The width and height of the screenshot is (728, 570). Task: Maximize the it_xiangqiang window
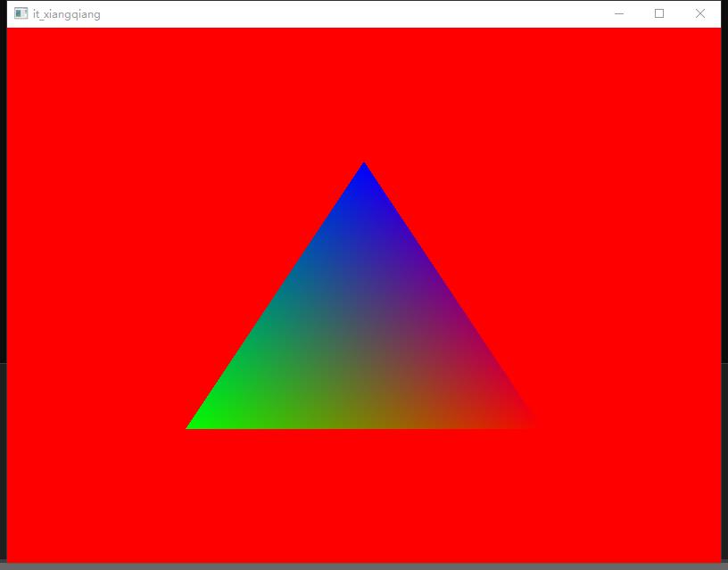pyautogui.click(x=659, y=14)
